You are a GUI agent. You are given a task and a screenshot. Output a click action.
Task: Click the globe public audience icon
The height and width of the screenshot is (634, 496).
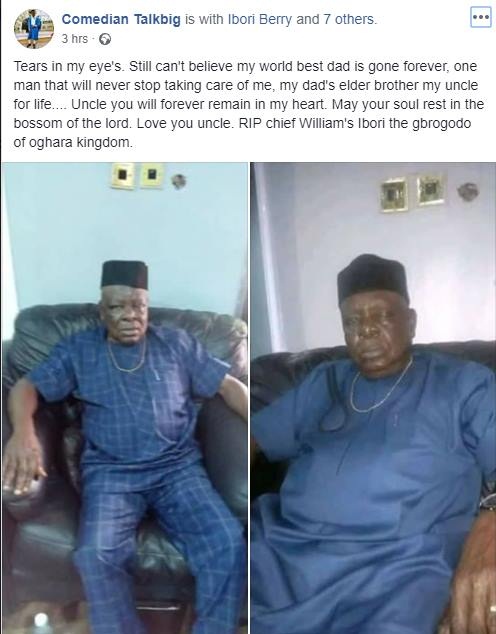pos(105,39)
